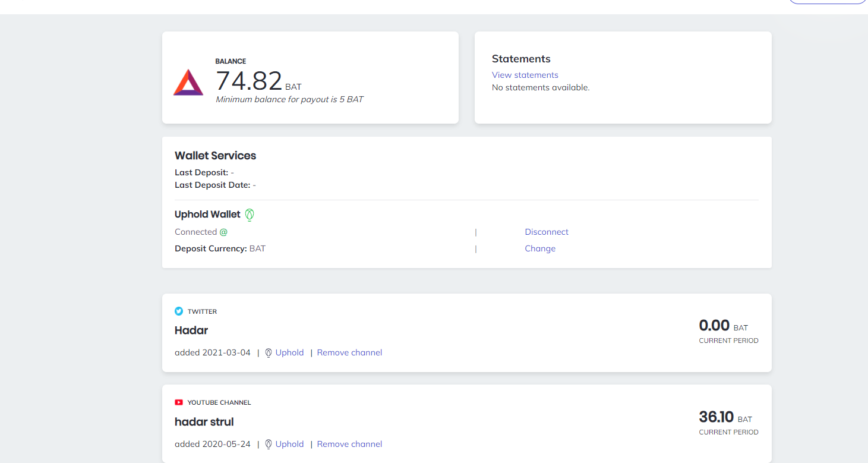Click the Uphold icon in the hadar strul row

click(269, 444)
